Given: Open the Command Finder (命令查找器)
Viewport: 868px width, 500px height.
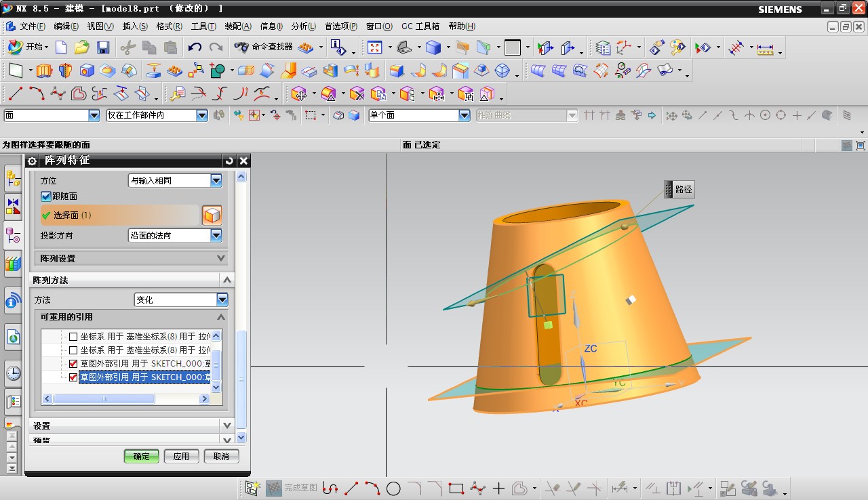Looking at the screenshot, I should pos(263,47).
